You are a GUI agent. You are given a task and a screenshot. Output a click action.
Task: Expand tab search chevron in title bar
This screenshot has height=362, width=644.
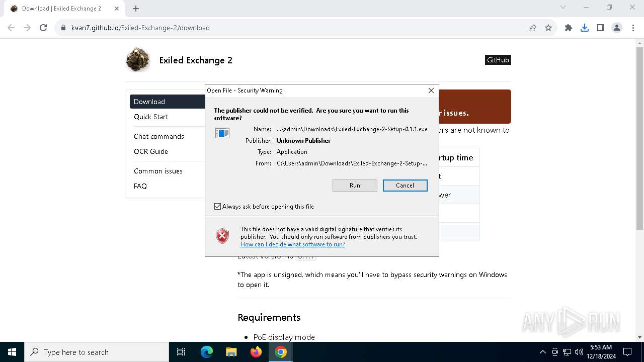tap(563, 7)
